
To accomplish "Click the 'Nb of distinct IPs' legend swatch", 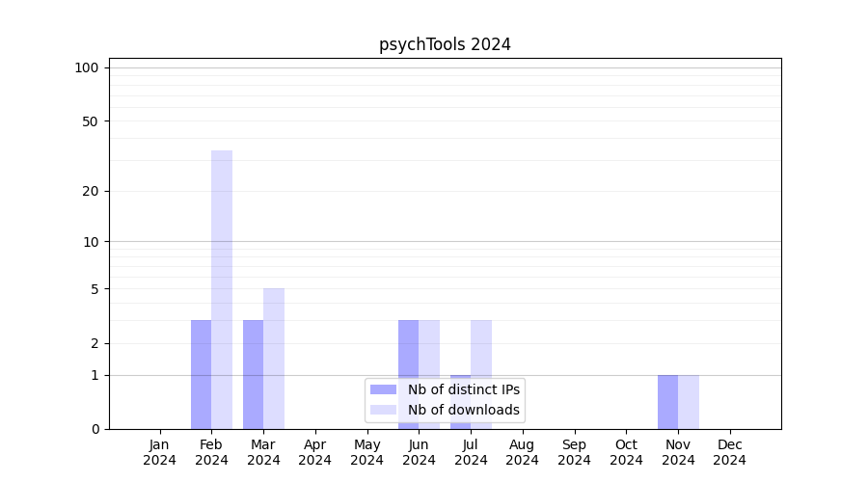I will coord(383,389).
